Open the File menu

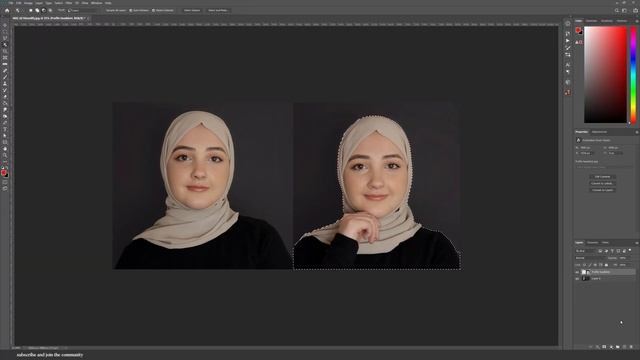11,3
